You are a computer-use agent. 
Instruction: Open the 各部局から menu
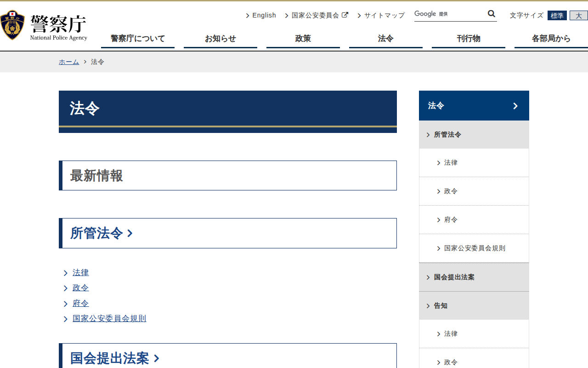click(551, 39)
